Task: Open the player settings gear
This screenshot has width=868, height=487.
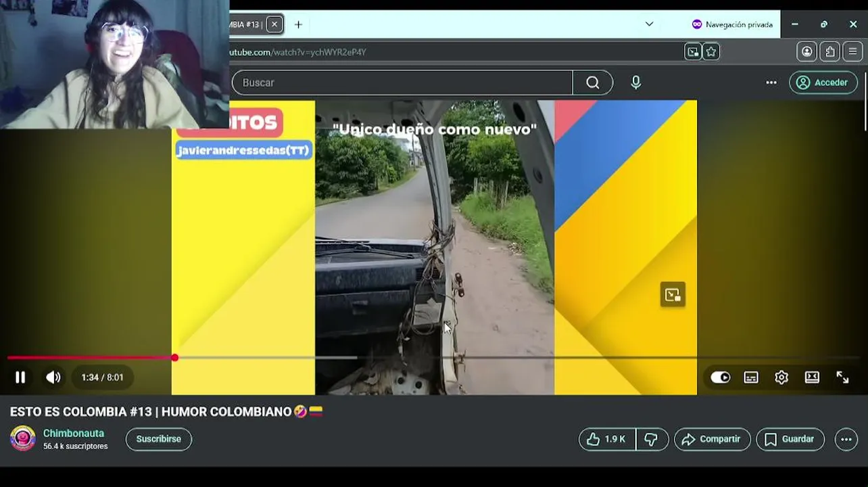Action: [x=781, y=377]
